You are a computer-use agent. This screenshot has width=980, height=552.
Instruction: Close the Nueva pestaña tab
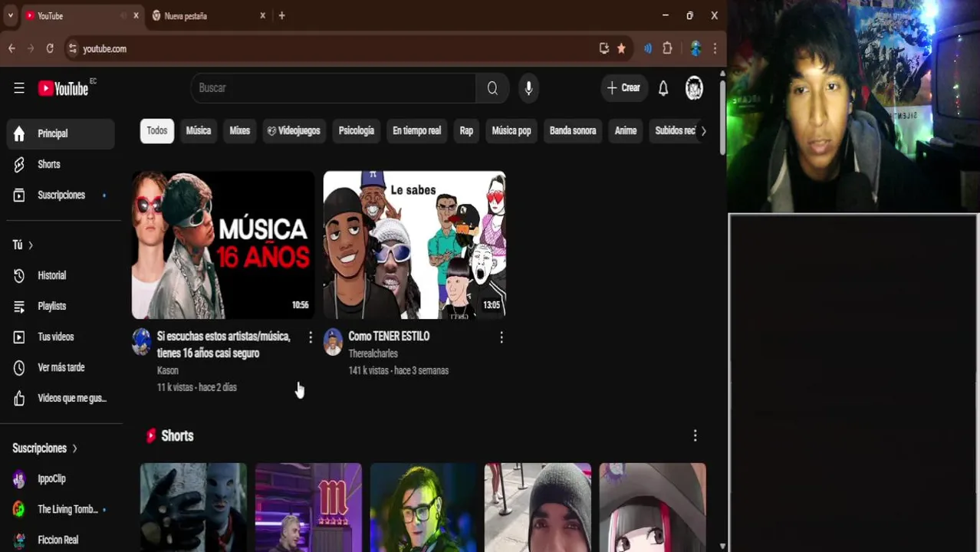tap(262, 15)
